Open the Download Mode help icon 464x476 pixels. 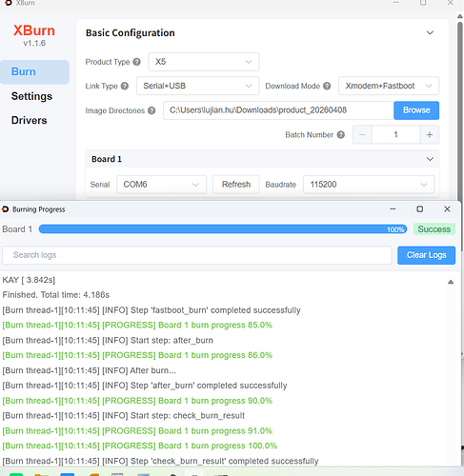pos(327,86)
